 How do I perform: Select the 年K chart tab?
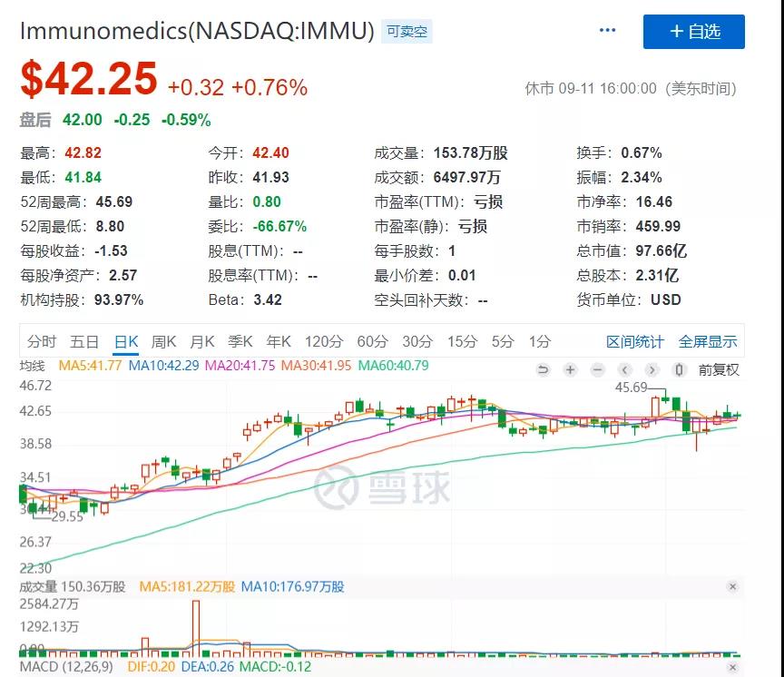pyautogui.click(x=279, y=341)
